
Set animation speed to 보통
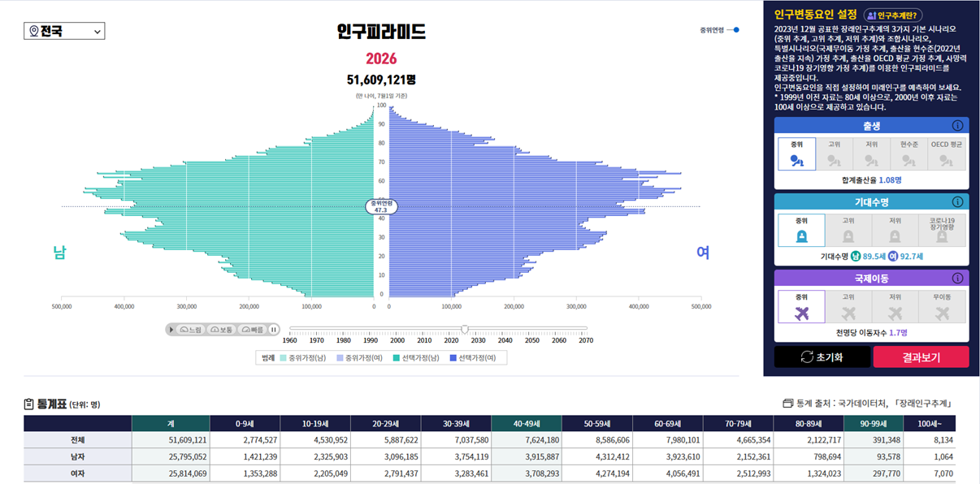(221, 329)
